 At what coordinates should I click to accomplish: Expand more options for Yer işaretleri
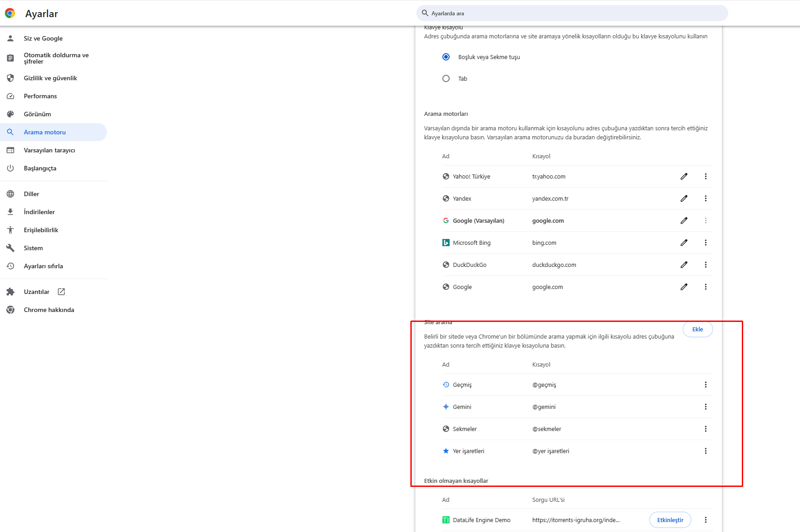click(x=705, y=451)
